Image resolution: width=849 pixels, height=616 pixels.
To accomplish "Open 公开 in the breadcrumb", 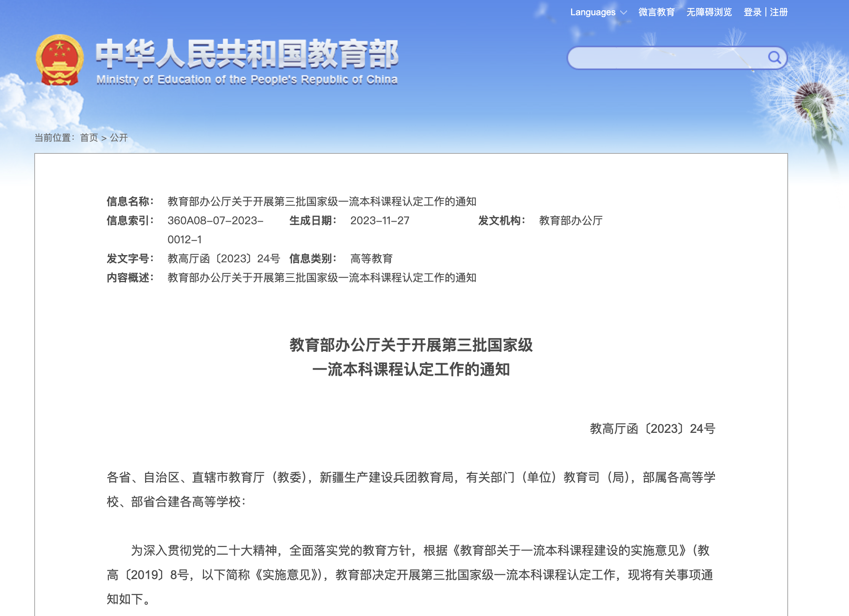I will tap(119, 138).
